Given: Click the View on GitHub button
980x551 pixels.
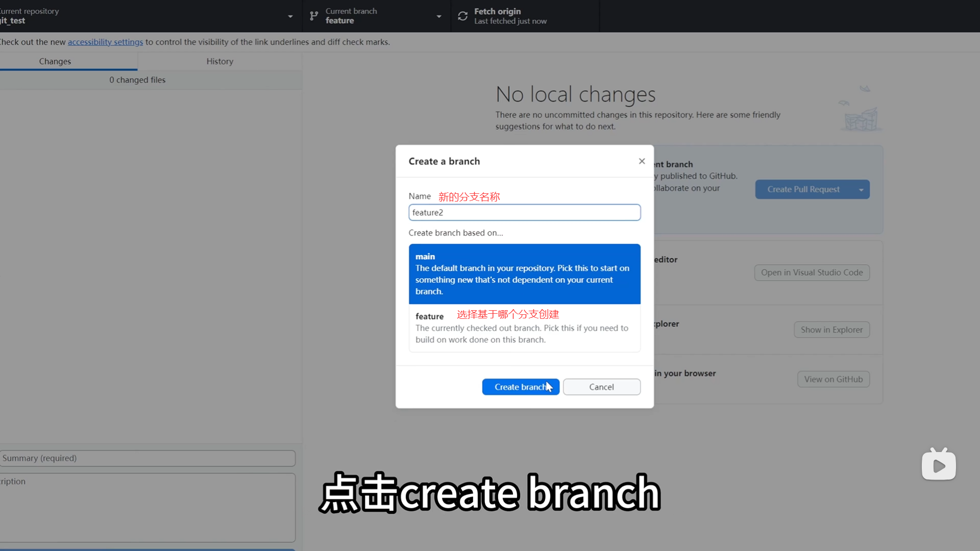Looking at the screenshot, I should [833, 379].
